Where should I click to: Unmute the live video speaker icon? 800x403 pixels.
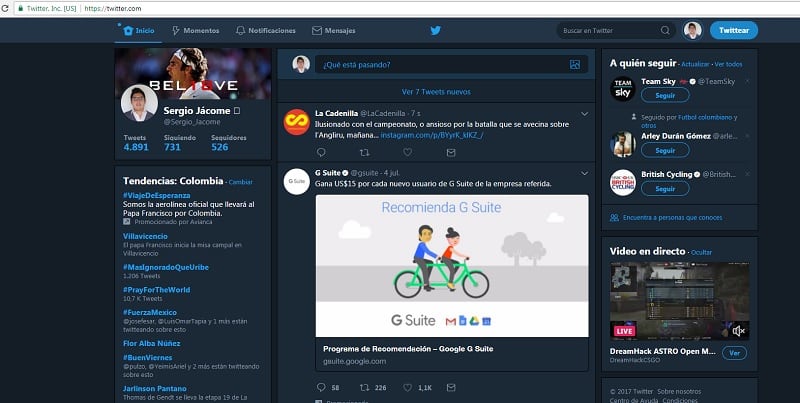[x=738, y=331]
